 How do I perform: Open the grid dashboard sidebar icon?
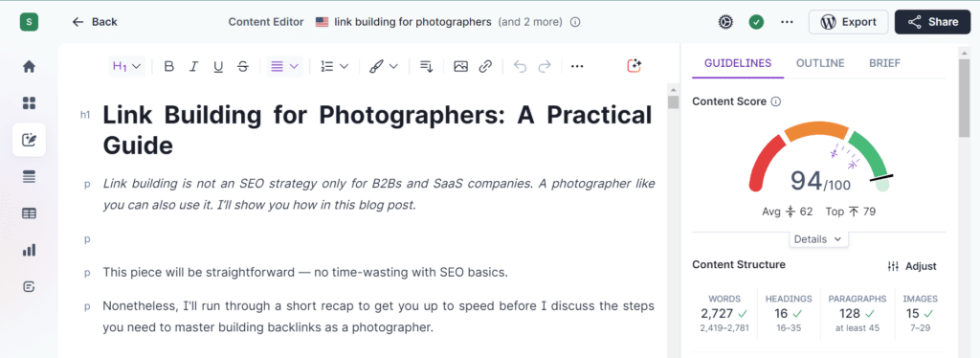point(29,103)
